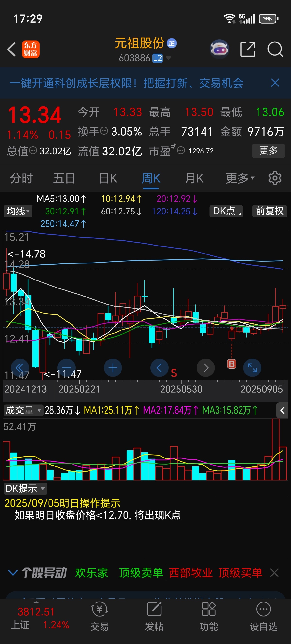Viewport: 291px width, 644px height.
Task: Zoom out chart with minus button
Action: click(x=66, y=368)
